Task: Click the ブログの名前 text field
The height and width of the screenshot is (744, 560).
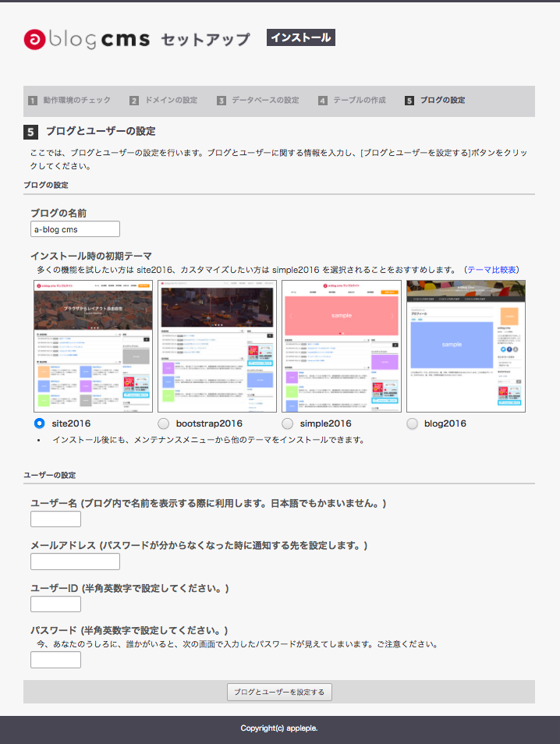Action: tap(75, 229)
